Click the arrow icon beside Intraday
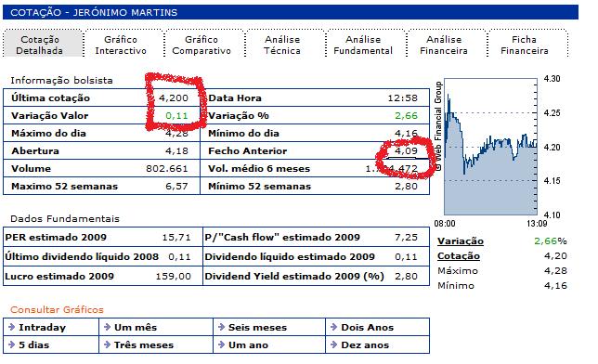 pyautogui.click(x=11, y=327)
